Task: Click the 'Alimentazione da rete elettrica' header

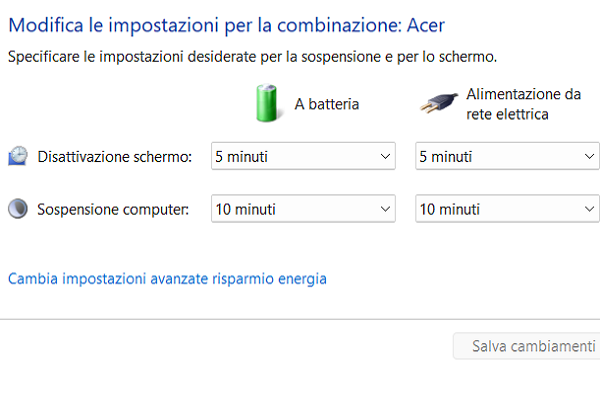Action: pyautogui.click(x=523, y=103)
